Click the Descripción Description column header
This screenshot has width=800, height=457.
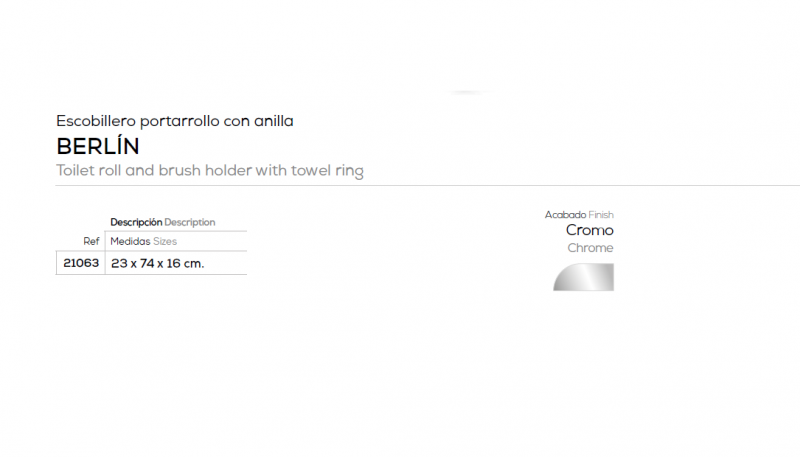pos(163,222)
